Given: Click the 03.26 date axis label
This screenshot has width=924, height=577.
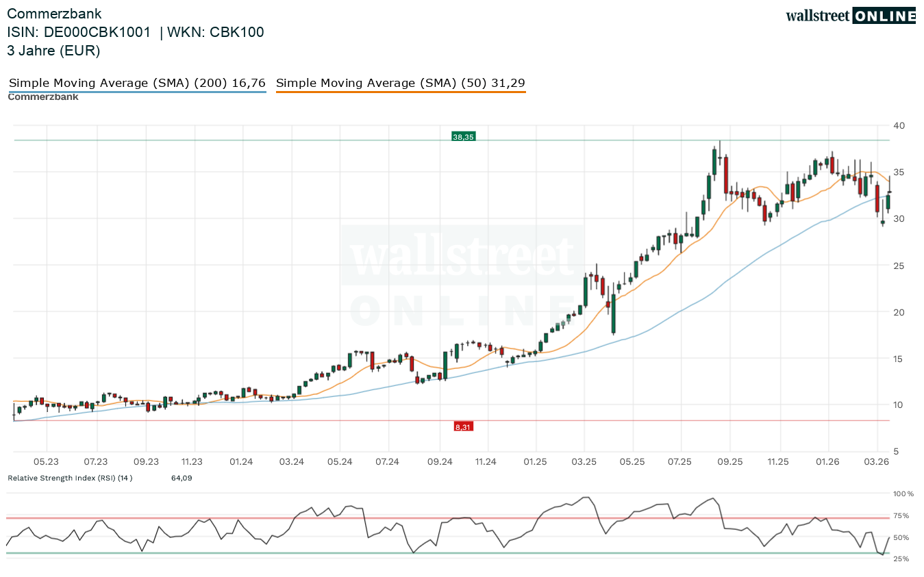Looking at the screenshot, I should (877, 462).
